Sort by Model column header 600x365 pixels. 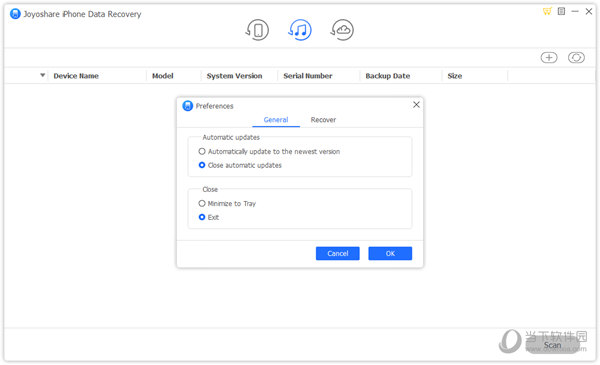pos(163,76)
